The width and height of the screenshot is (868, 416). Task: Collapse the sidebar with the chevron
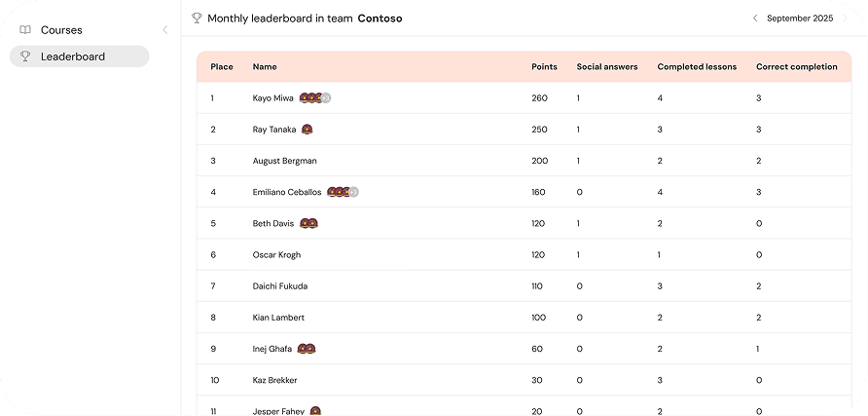pos(164,30)
